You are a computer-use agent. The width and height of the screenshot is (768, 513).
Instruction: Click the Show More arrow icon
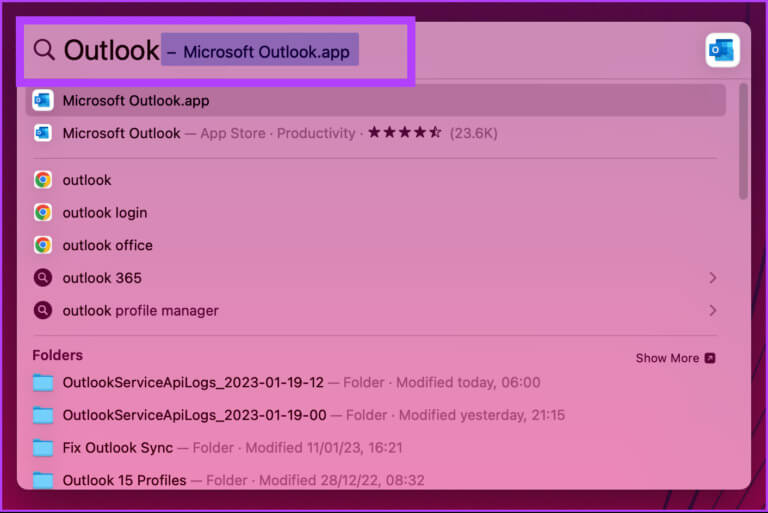click(x=710, y=358)
